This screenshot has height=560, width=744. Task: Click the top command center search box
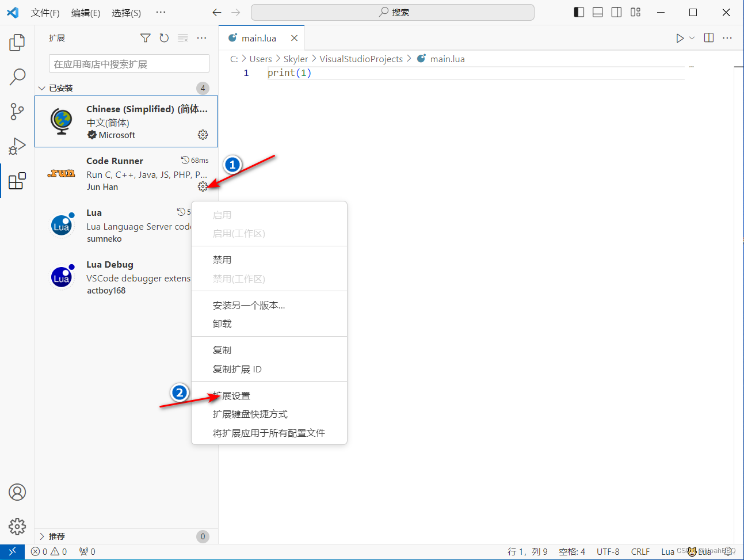(393, 12)
